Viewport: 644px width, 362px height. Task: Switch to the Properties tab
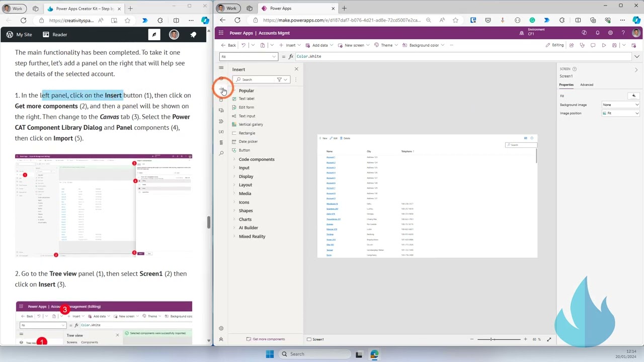566,85
